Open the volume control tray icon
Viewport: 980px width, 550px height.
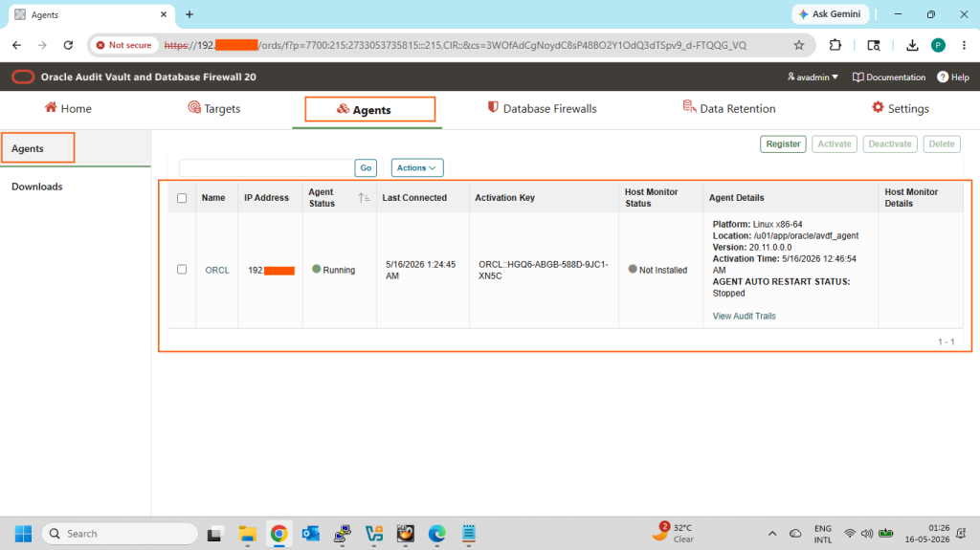(x=866, y=534)
